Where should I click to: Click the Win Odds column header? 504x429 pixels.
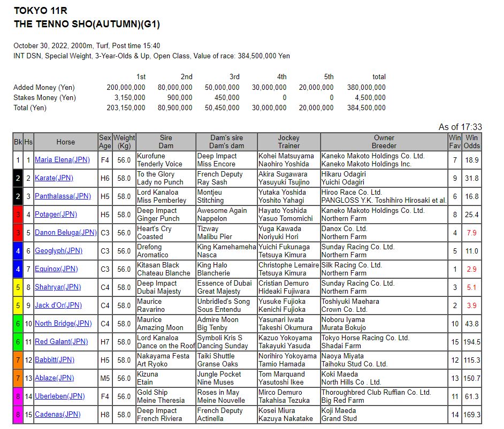(471, 142)
